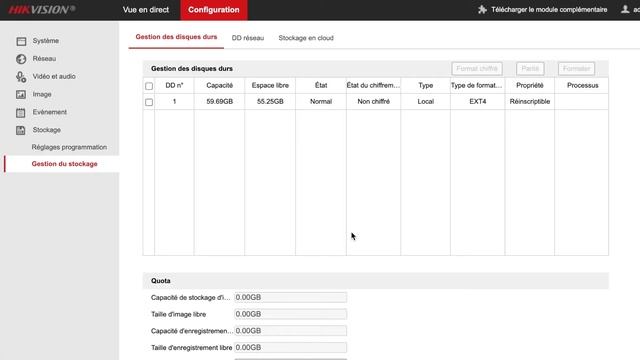This screenshot has width=640, height=360.
Task: Click the Espace libre column header
Action: click(270, 85)
